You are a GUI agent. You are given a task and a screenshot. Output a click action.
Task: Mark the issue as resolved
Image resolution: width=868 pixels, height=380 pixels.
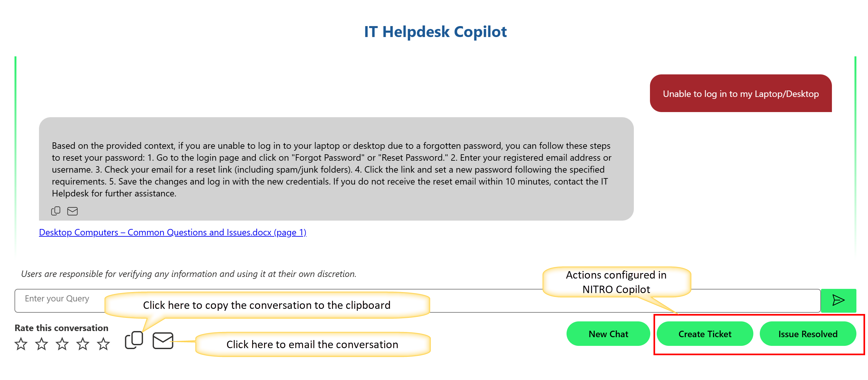[808, 334]
